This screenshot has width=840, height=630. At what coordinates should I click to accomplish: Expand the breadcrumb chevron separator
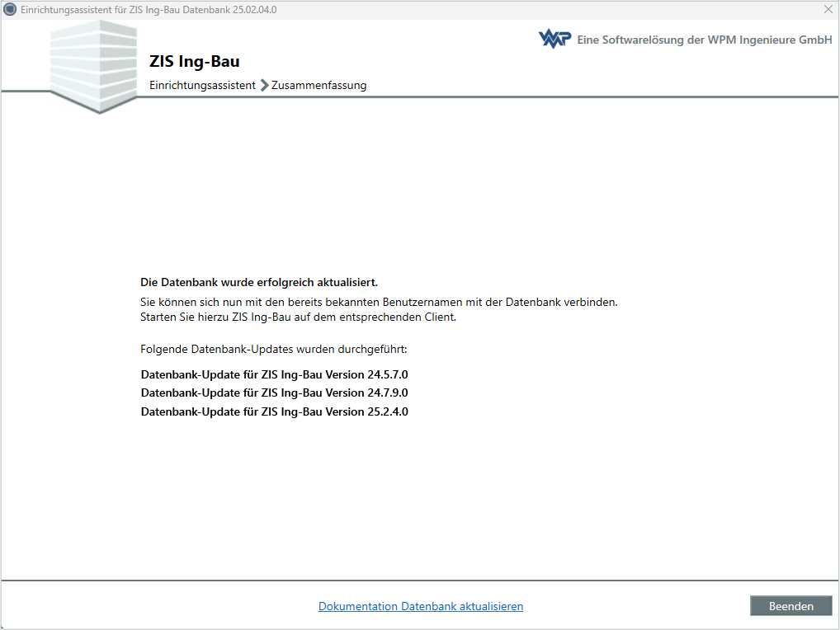[263, 84]
